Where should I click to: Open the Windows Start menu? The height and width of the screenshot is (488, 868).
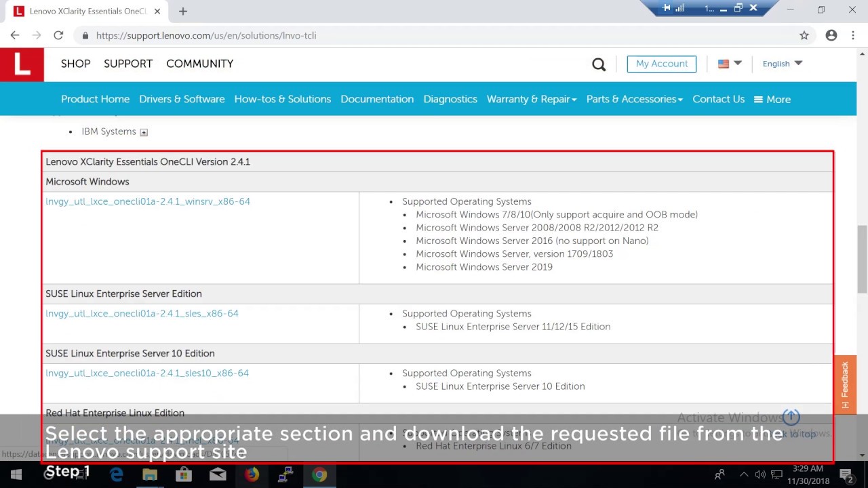pos(16,474)
